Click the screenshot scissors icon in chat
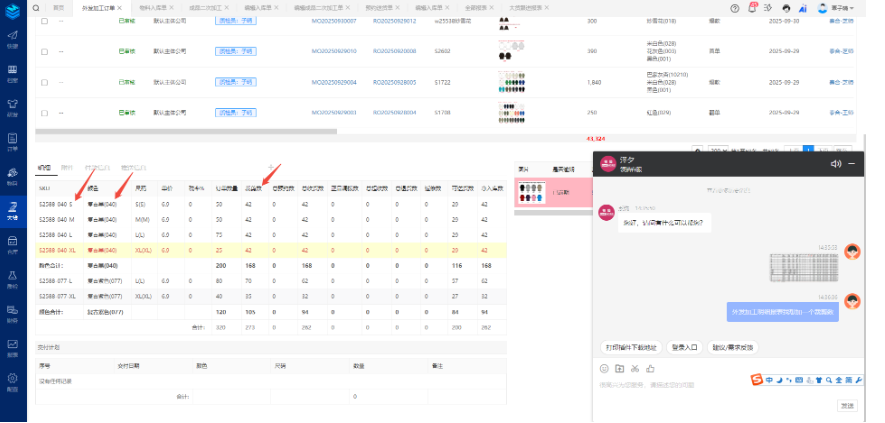 coord(634,369)
